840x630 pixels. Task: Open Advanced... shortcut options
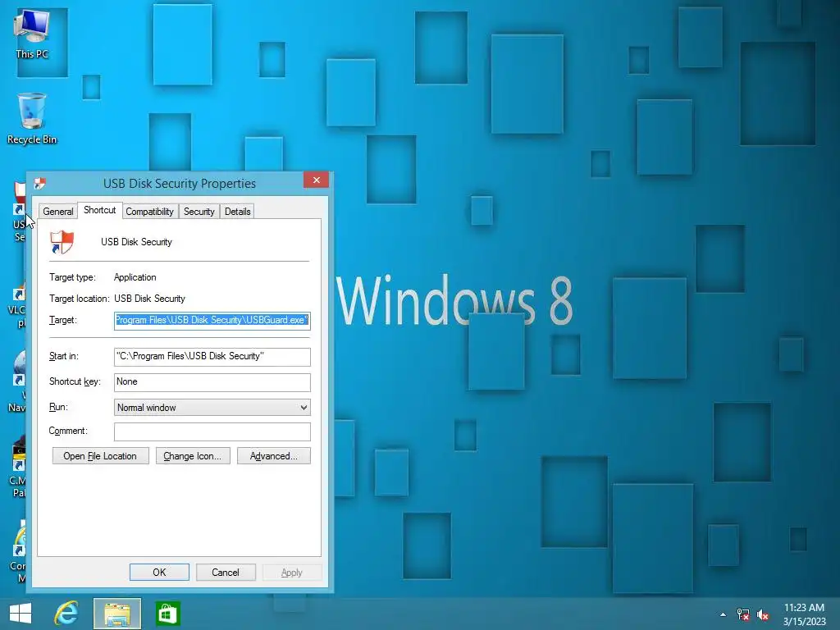(274, 456)
